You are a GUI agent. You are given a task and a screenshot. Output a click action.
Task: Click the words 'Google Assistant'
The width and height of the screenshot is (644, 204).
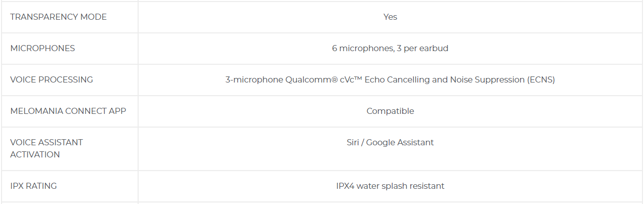[400, 142]
